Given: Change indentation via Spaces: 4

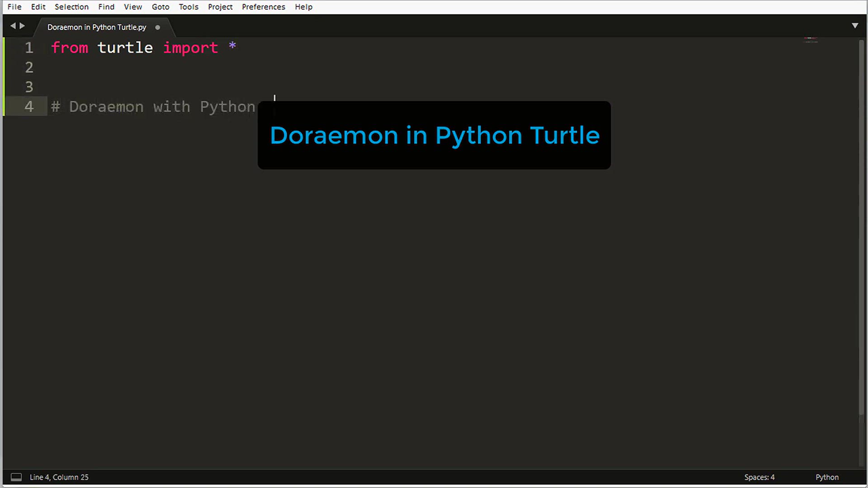Looking at the screenshot, I should pos(759,477).
